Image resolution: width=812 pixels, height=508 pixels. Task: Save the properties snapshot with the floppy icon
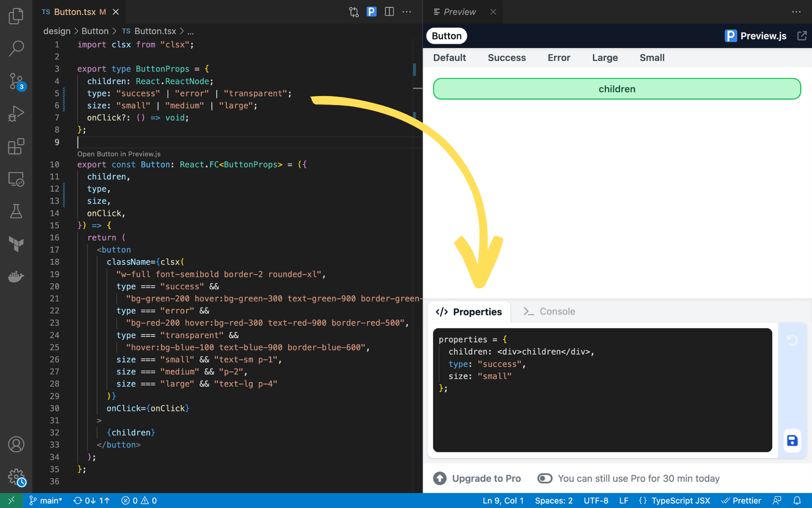792,441
